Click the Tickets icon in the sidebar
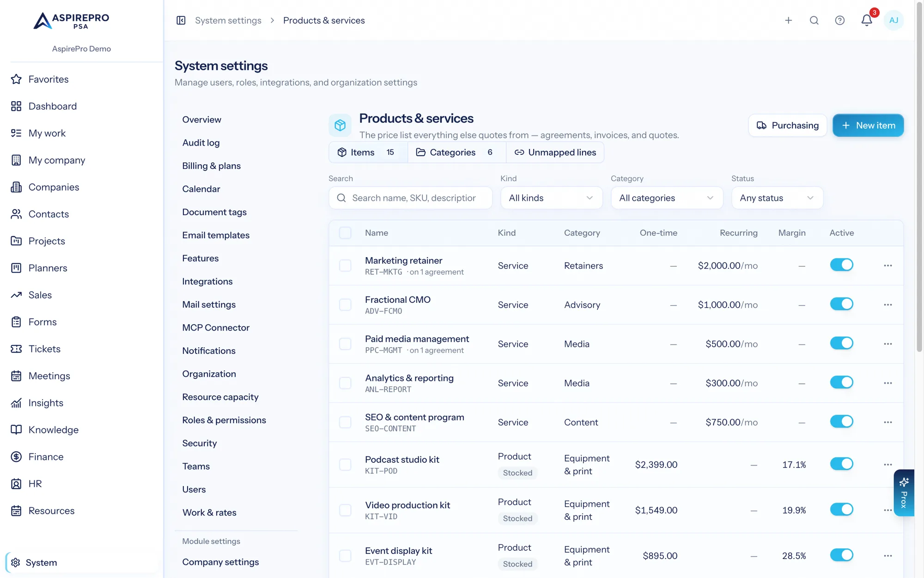 pyautogui.click(x=16, y=349)
